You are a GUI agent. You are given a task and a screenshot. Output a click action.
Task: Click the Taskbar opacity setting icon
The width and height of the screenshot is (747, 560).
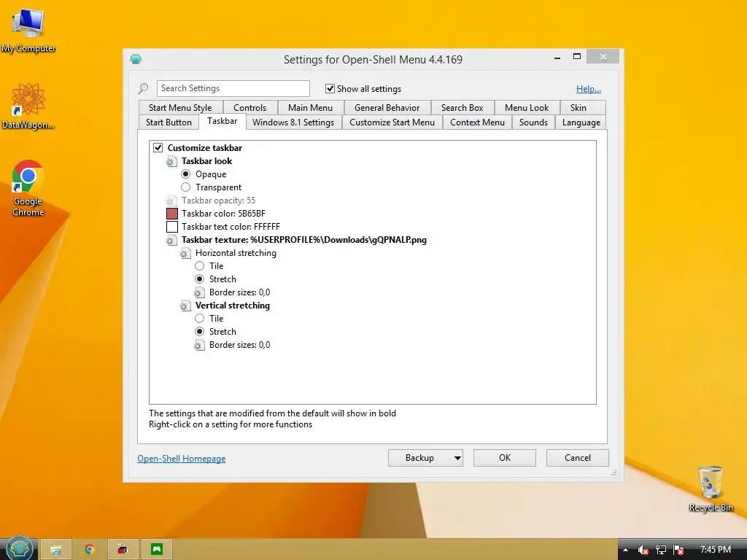coord(171,201)
